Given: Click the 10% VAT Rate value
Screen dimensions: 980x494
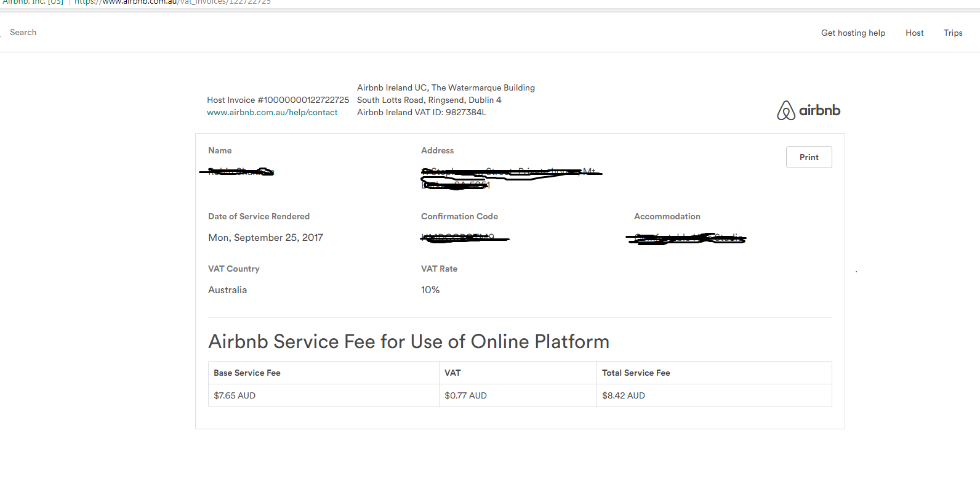Looking at the screenshot, I should coord(430,290).
